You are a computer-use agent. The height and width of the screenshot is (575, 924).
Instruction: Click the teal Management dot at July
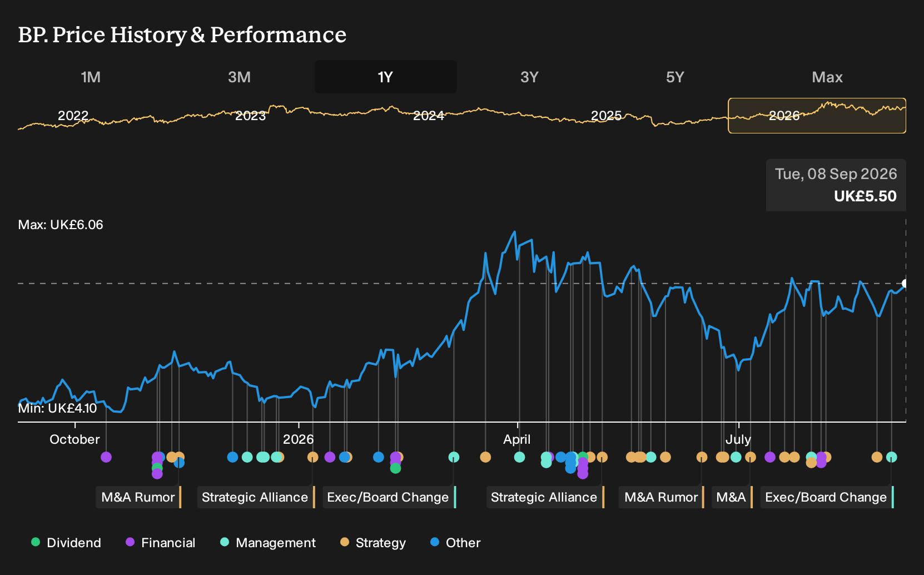pyautogui.click(x=736, y=457)
